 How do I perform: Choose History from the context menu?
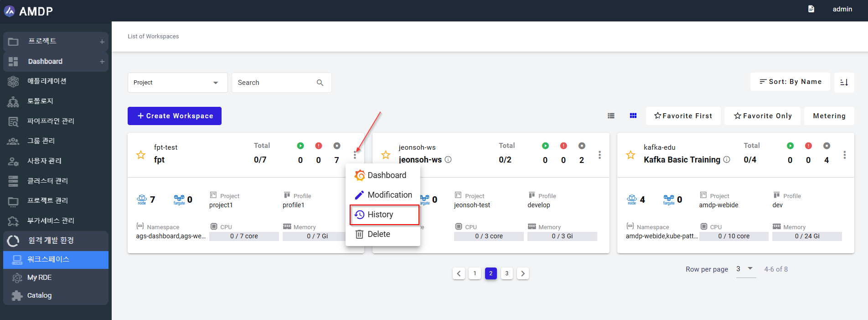point(383,215)
